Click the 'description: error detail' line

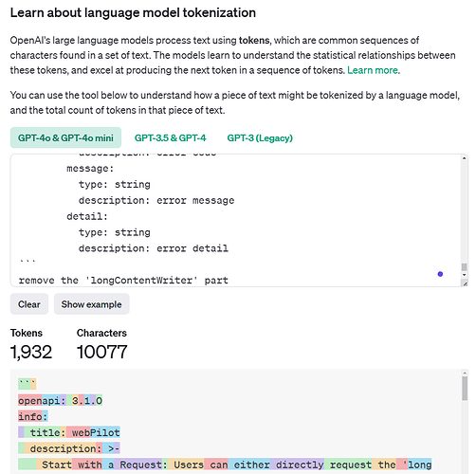154,248
